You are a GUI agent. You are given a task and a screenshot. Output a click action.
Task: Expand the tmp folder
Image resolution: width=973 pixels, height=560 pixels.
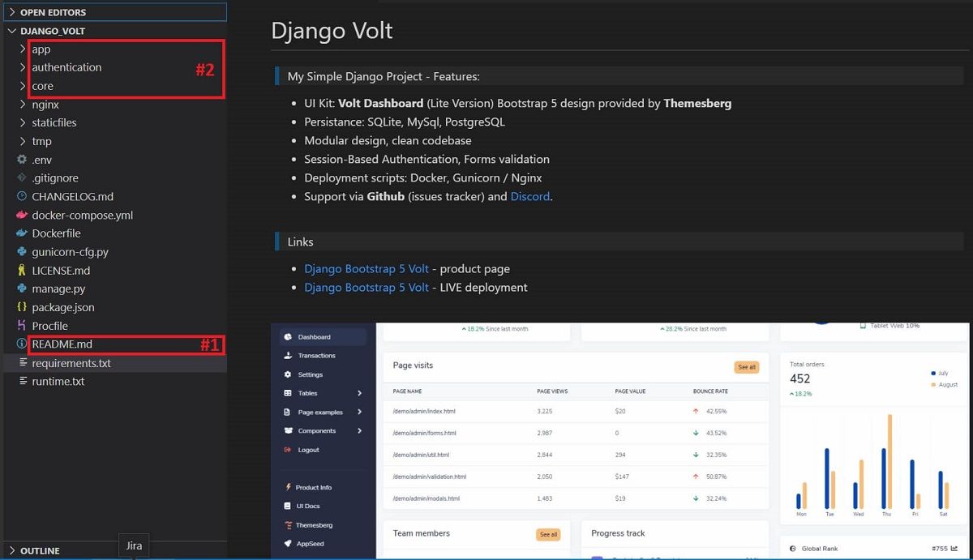pyautogui.click(x=23, y=141)
